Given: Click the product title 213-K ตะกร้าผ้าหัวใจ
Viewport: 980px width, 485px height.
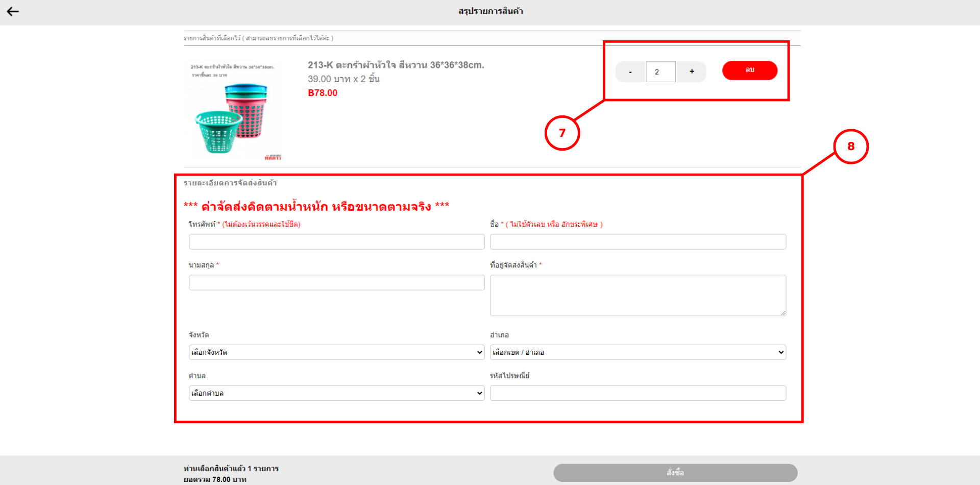Looking at the screenshot, I should 396,65.
